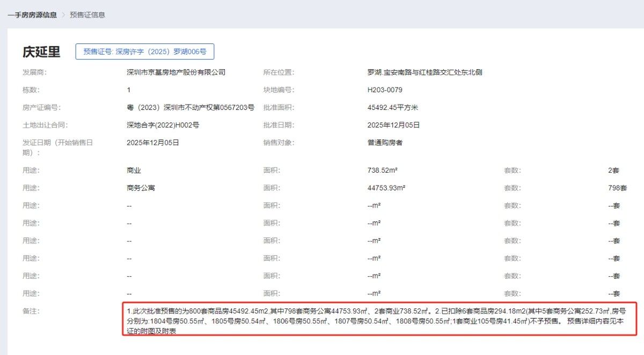Screen dimensions: 644x355
Task: Click the area value 44753.93m²
Action: tap(386, 188)
